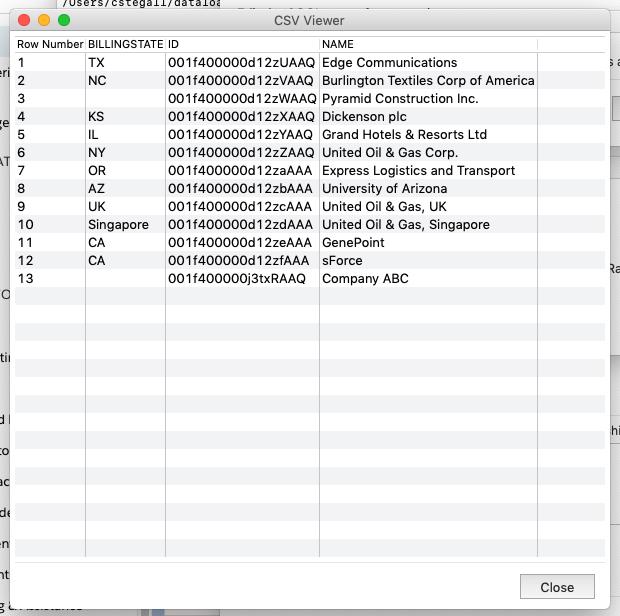Screen dimensions: 620x616
Task: Select Express Logistics and Transport cell
Action: (428, 170)
